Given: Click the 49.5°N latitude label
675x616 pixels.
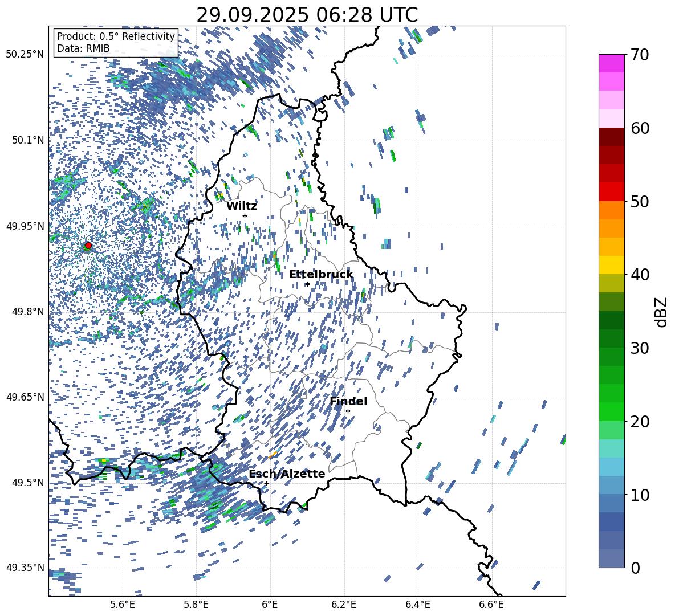Looking at the screenshot, I should 28,482.
